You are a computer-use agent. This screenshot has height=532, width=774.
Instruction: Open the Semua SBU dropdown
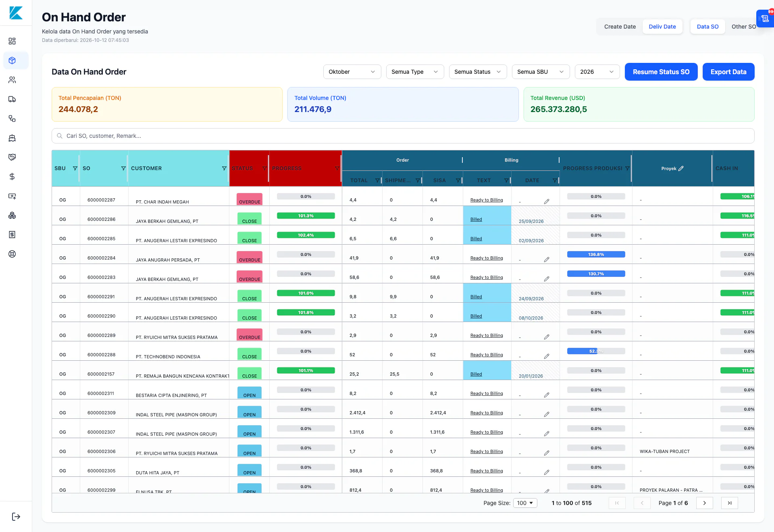541,72
